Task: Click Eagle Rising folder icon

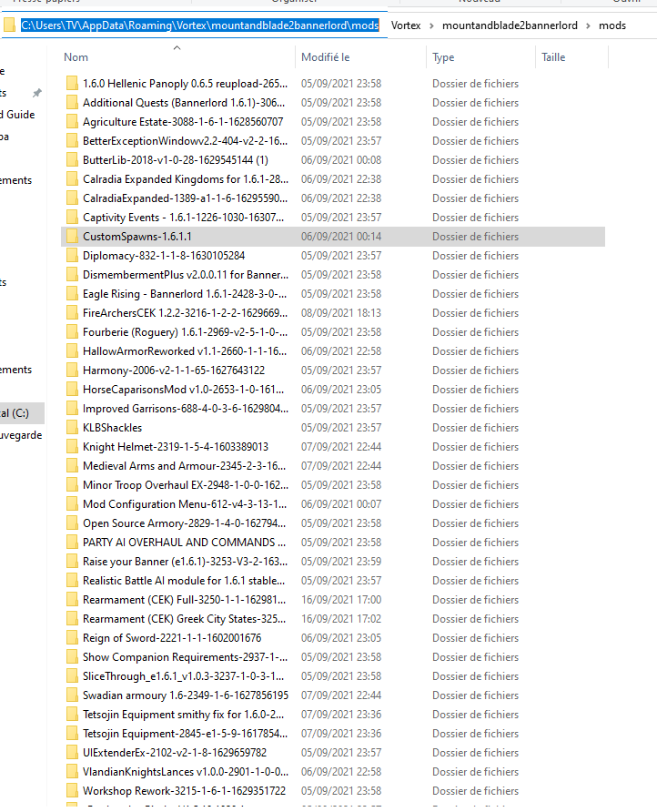Action: click(x=72, y=294)
